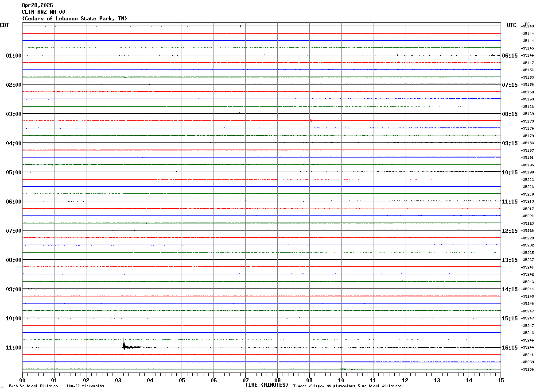Click the DC offset value -35156
This screenshot has width=536, height=392.
click(x=527, y=85)
